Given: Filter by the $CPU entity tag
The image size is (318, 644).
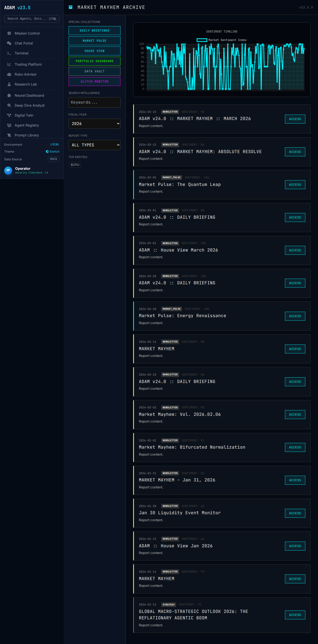Looking at the screenshot, I should pyautogui.click(x=75, y=165).
